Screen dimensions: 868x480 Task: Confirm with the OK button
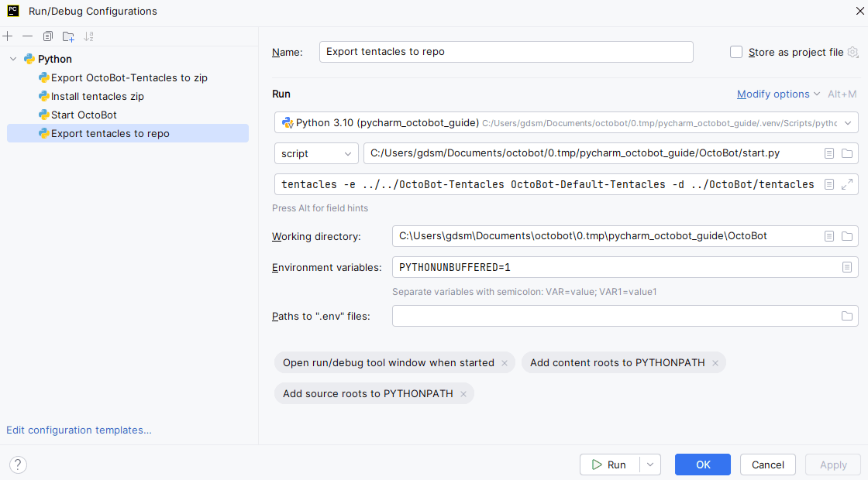click(703, 465)
